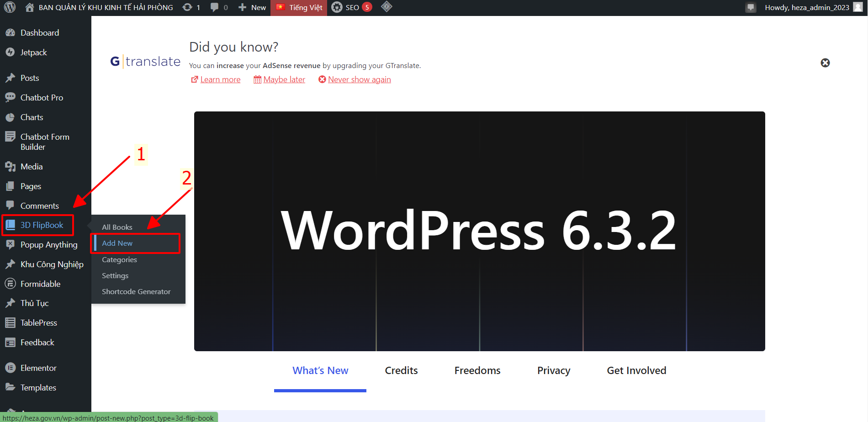The image size is (868, 422).
Task: Open Shortcode Generator submenu item
Action: coord(136,292)
